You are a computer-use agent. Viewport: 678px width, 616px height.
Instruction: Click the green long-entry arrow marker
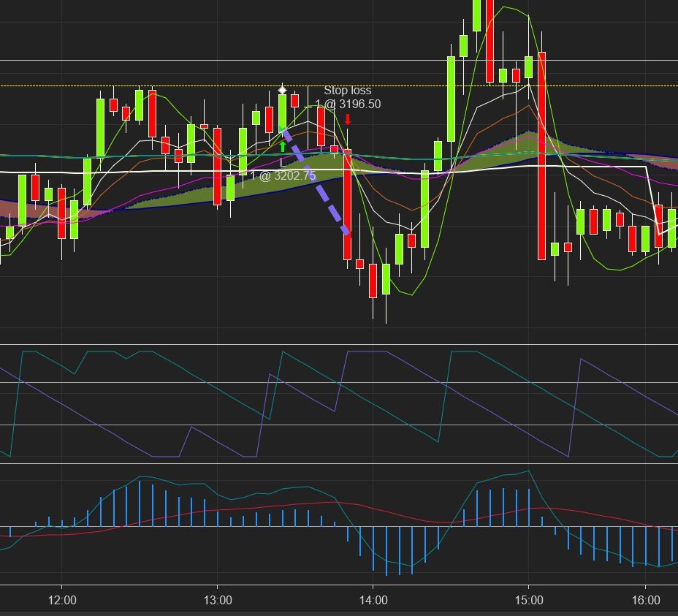coord(282,147)
